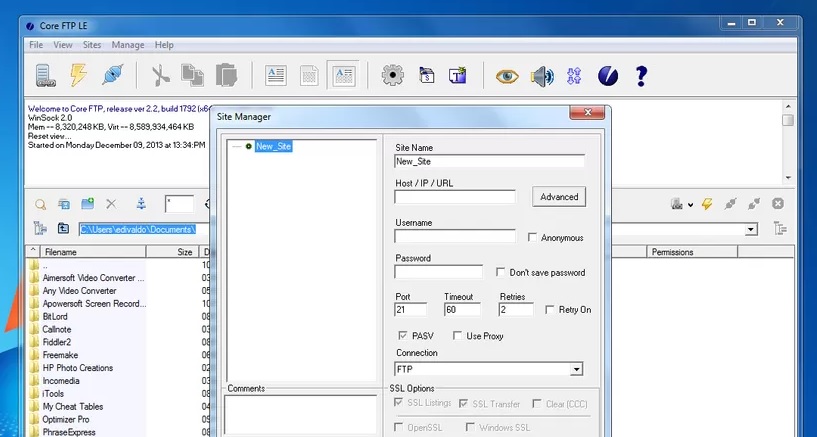Image resolution: width=817 pixels, height=437 pixels.
Task: Open the Connection type dropdown
Action: [576, 370]
